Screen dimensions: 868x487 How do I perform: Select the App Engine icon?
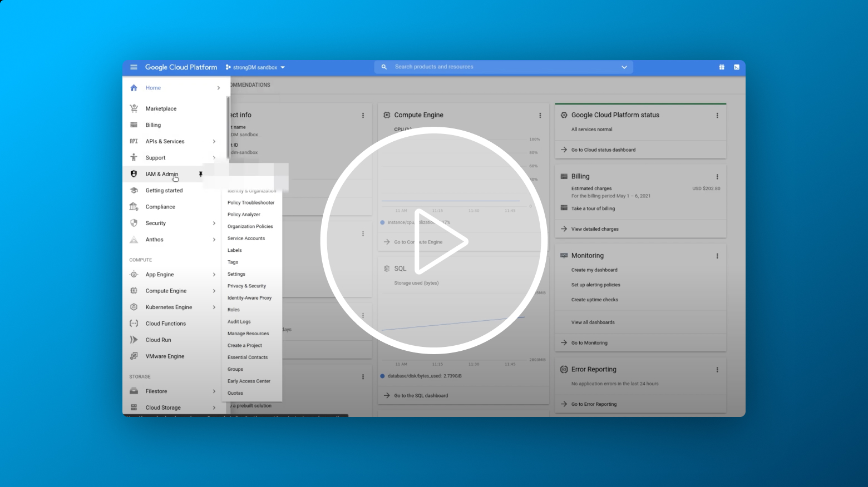tap(134, 275)
